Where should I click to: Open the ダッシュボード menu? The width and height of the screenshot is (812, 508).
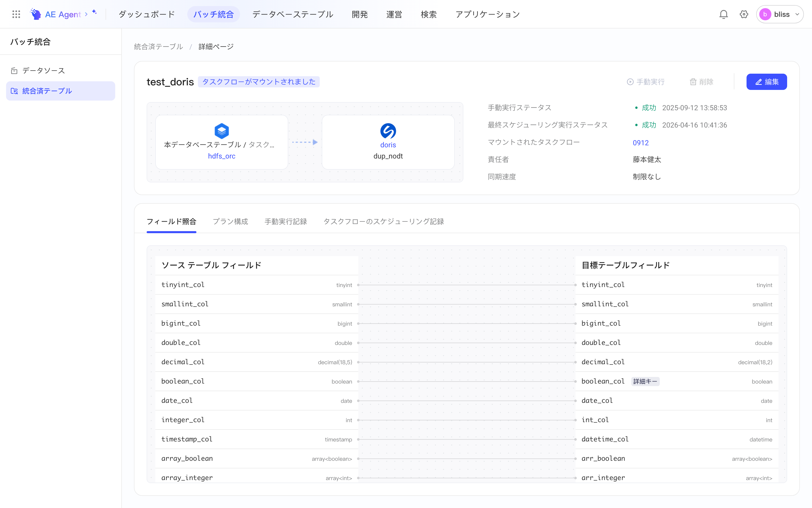(x=147, y=14)
